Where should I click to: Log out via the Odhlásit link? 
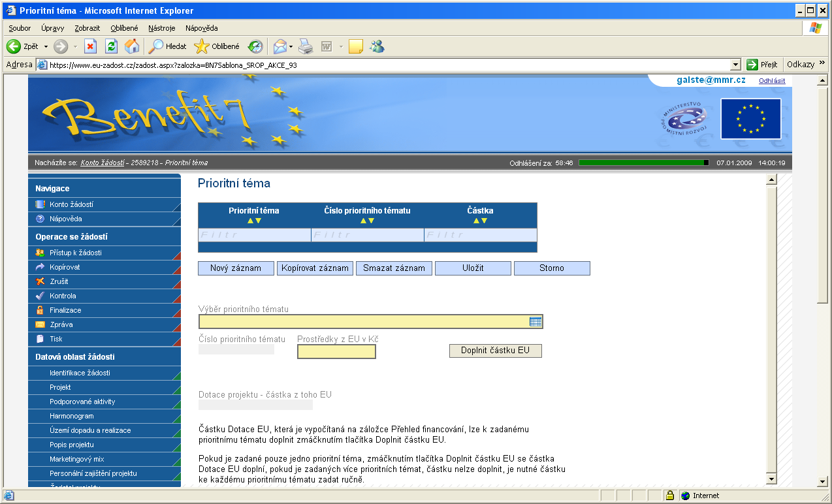(x=772, y=81)
